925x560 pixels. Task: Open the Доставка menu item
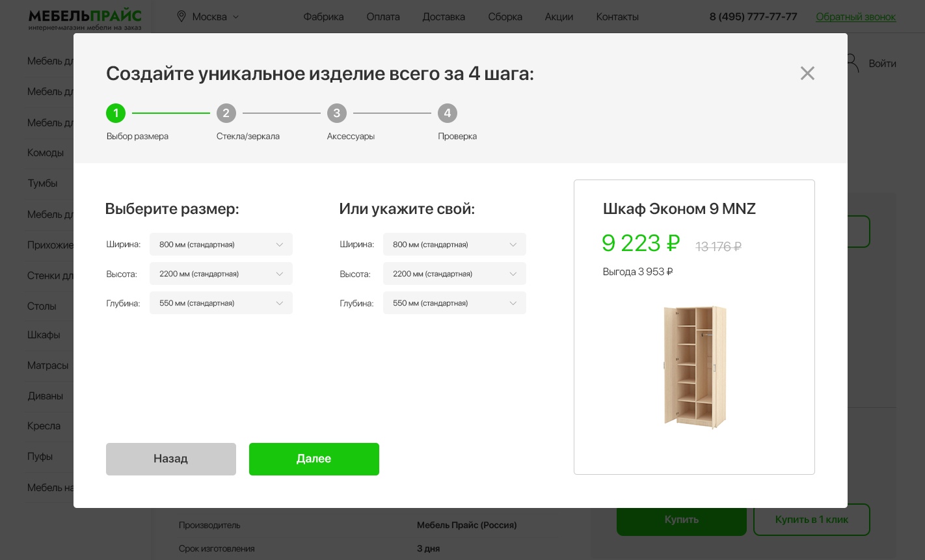click(444, 17)
